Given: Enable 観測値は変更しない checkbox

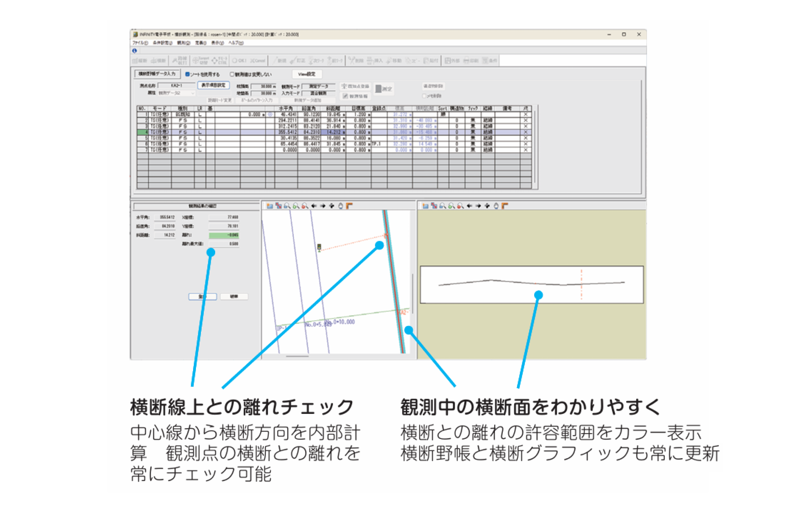Looking at the screenshot, I should pyautogui.click(x=232, y=75).
